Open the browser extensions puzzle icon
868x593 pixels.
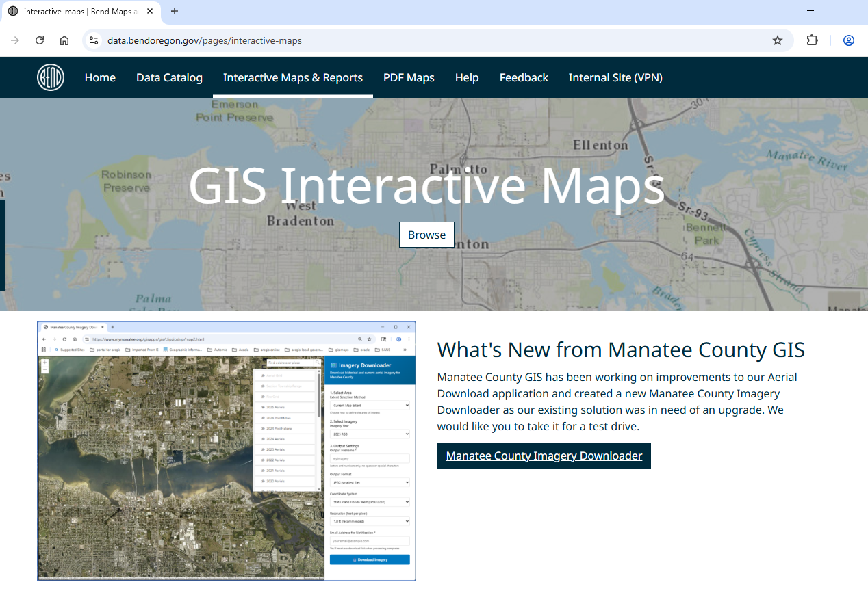tap(812, 40)
